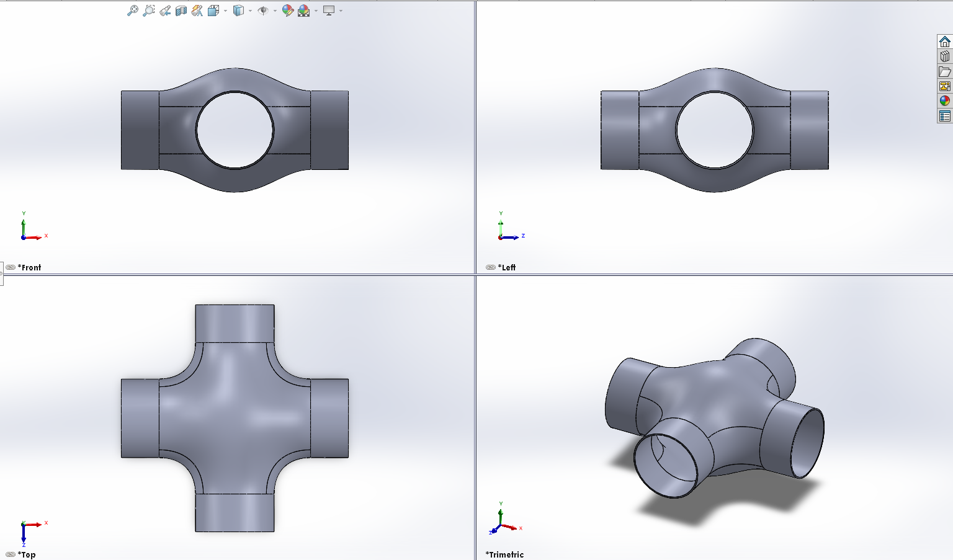The image size is (953, 560).
Task: Click the View Settings monitor icon
Action: [329, 11]
